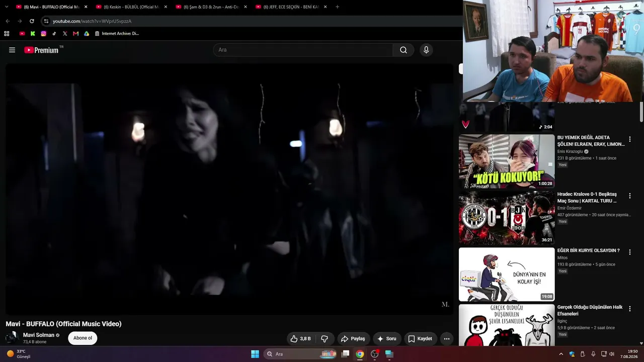Open a new browser tab
The height and width of the screenshot is (362, 644).
pos(337,7)
